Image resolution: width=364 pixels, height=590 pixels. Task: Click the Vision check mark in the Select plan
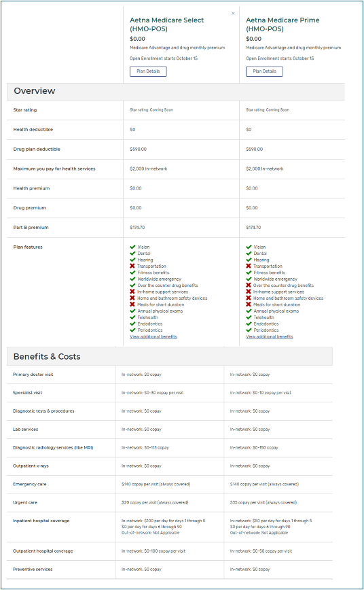coord(132,247)
